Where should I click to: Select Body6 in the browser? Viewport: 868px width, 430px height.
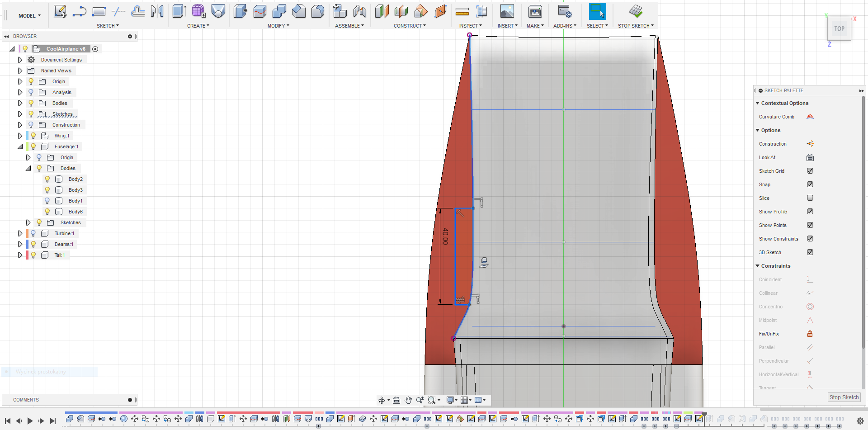coord(75,212)
